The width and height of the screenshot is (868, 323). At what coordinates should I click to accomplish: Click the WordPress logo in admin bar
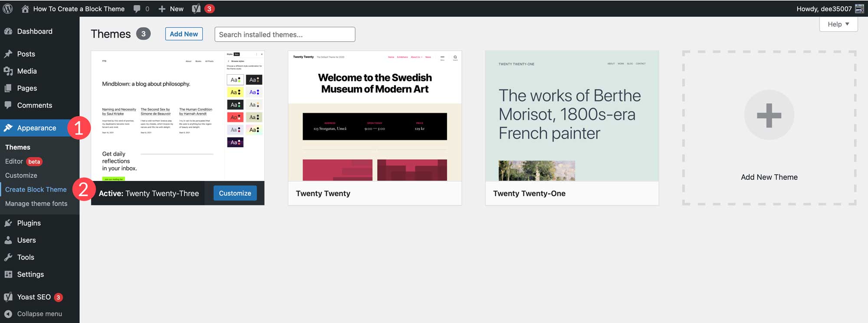tap(8, 9)
